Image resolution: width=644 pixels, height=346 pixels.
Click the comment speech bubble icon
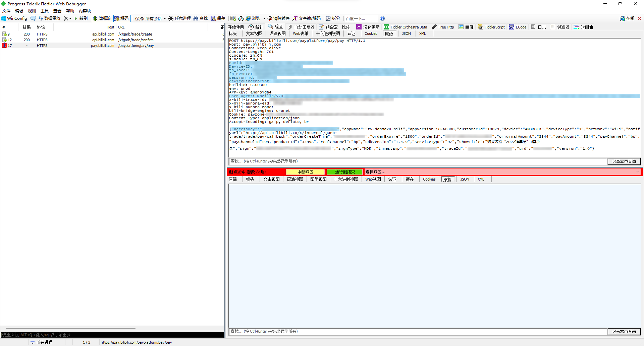pos(33,18)
